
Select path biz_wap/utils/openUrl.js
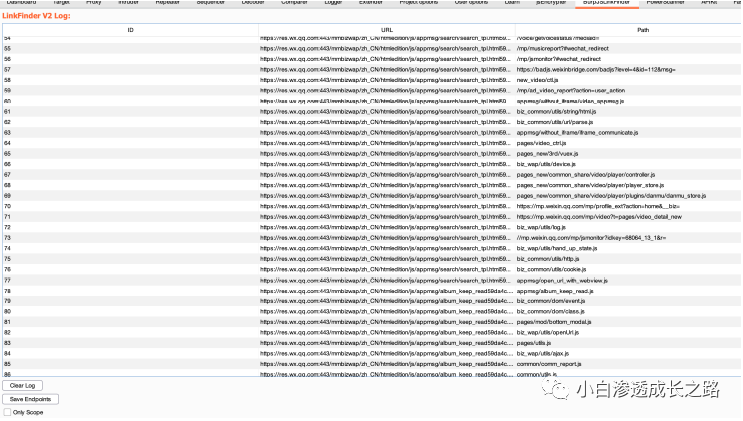tap(548, 332)
